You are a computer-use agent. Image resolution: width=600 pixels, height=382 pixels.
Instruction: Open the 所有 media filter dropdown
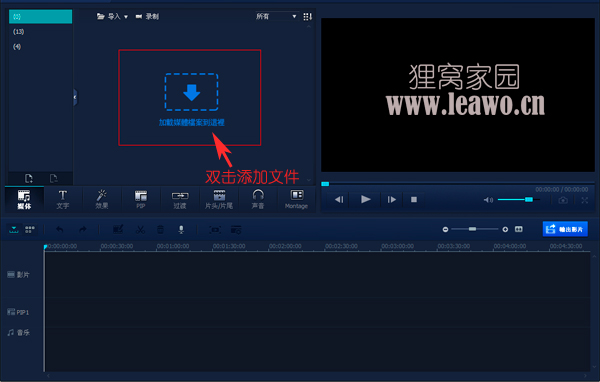[276, 16]
